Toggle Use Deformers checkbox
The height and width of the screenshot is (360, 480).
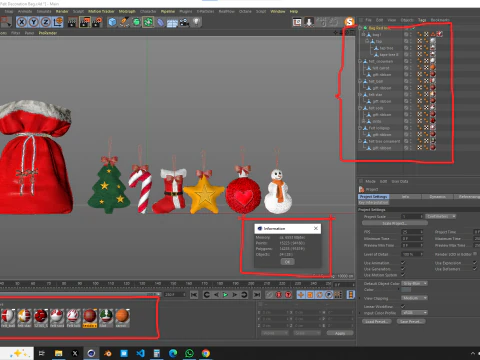[475, 269]
